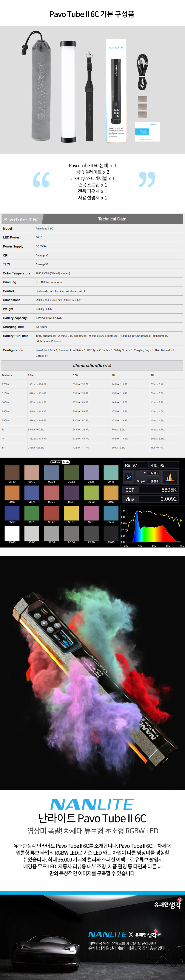Click the flash/°C mode icon in spectrometer panel

(x=129, y=477)
